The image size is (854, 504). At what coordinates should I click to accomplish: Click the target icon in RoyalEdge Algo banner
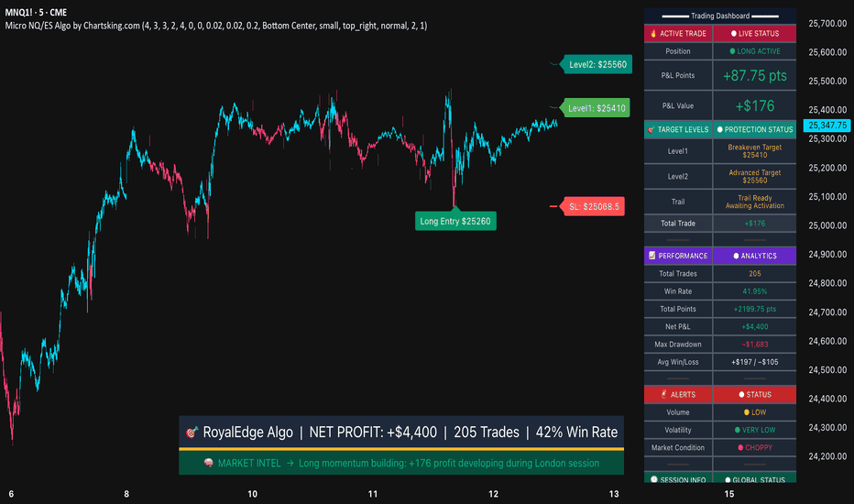tap(192, 433)
